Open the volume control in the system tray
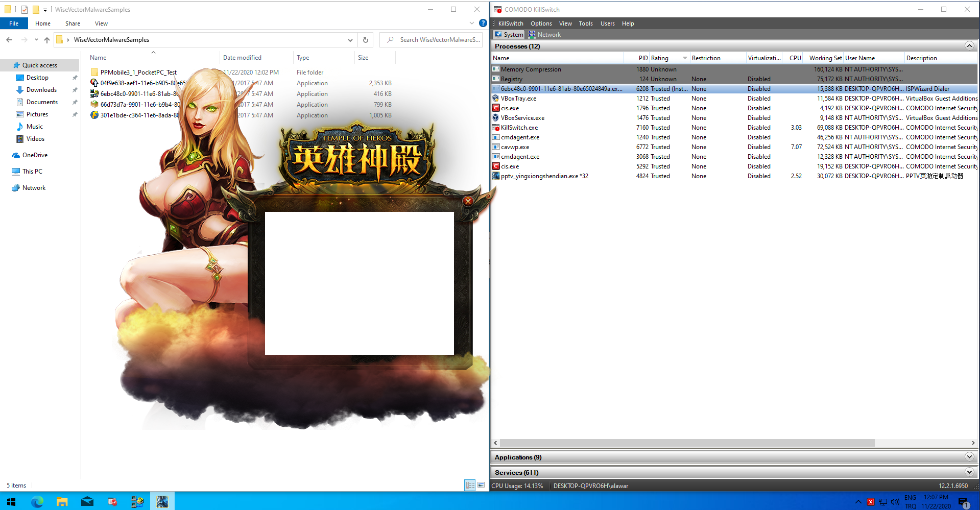This screenshot has height=510, width=980. 895,502
